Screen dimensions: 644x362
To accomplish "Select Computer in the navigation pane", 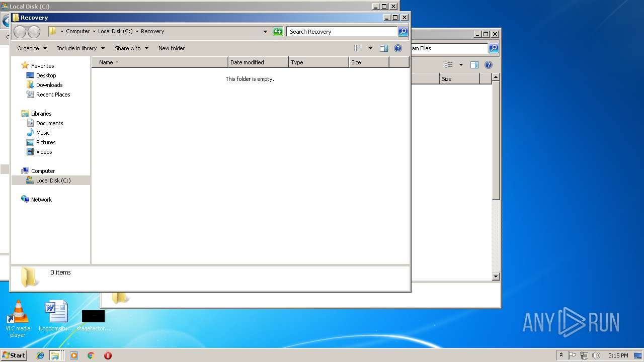I will point(43,171).
